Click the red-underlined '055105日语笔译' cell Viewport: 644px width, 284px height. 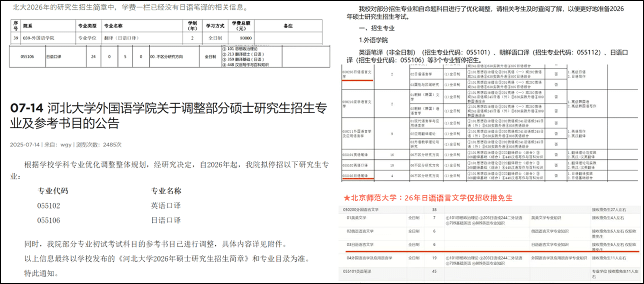[x=355, y=176]
